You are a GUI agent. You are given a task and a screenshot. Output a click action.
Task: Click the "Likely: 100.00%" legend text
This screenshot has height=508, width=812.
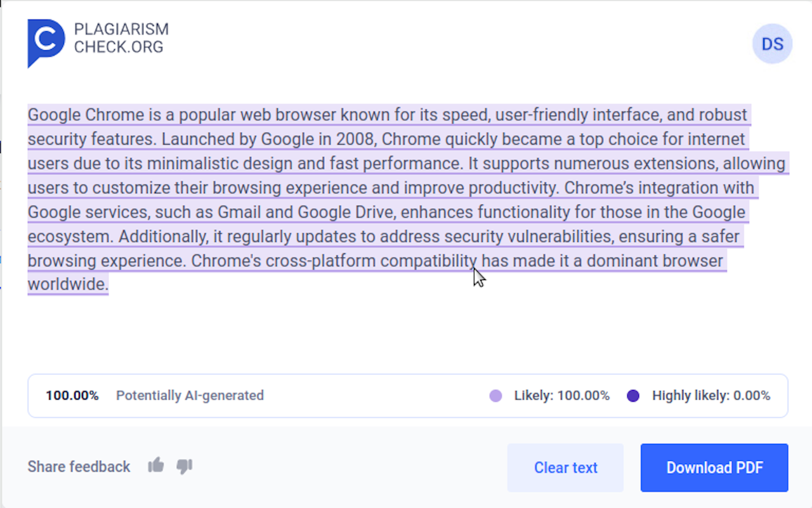561,396
